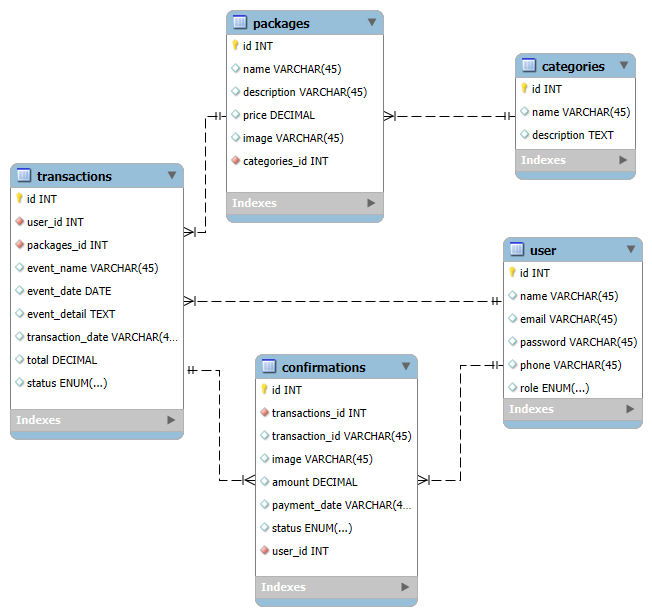Click the price DECIMAL column diamond icon

[236, 114]
